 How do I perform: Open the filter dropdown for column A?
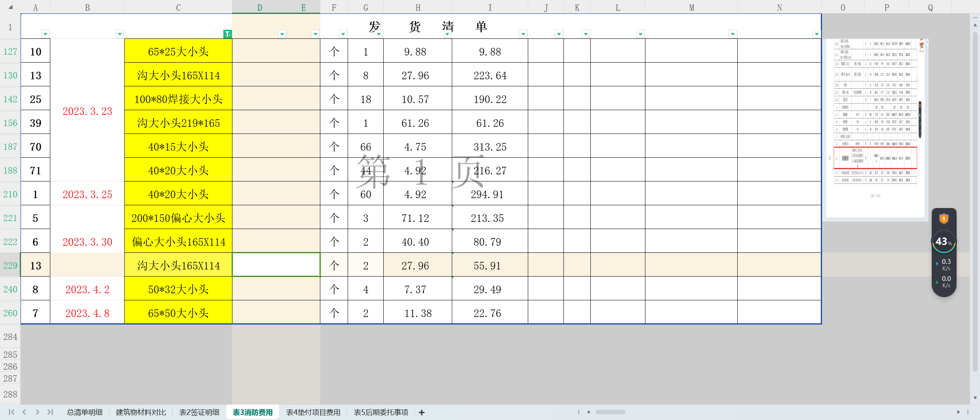coord(46,34)
